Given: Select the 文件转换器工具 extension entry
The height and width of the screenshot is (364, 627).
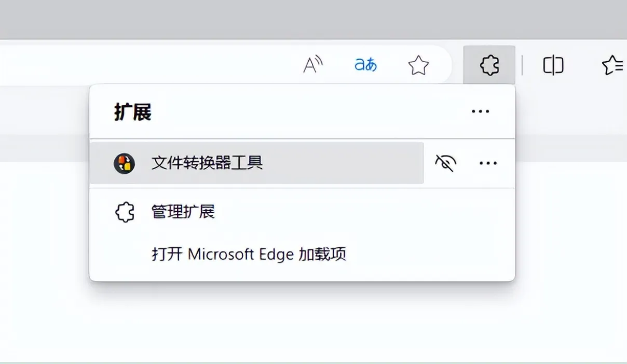Looking at the screenshot, I should click(257, 163).
